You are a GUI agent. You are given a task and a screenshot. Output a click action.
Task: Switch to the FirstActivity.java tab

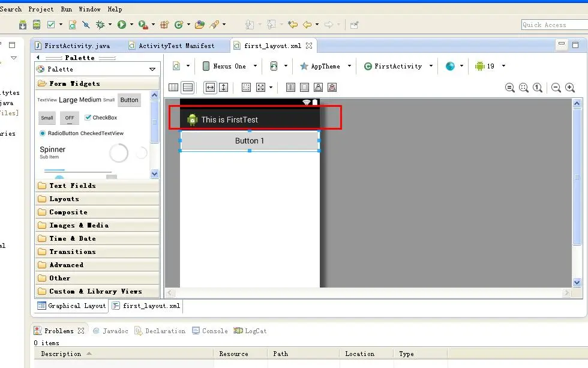pos(73,46)
